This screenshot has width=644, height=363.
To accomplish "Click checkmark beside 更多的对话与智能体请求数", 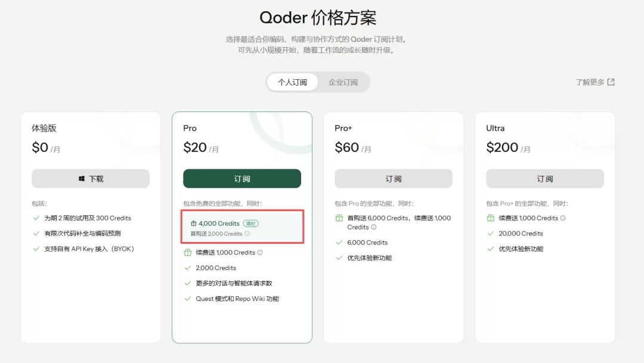I will point(188,283).
